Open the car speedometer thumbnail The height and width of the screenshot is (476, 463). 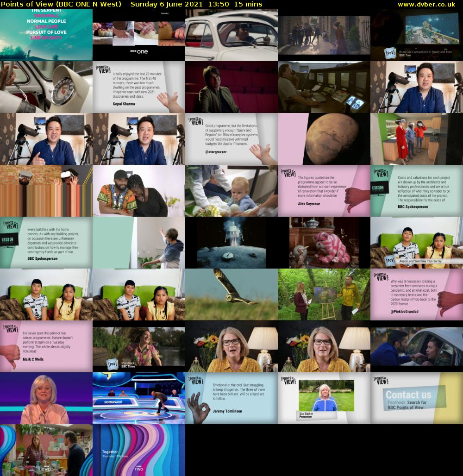[46, 87]
